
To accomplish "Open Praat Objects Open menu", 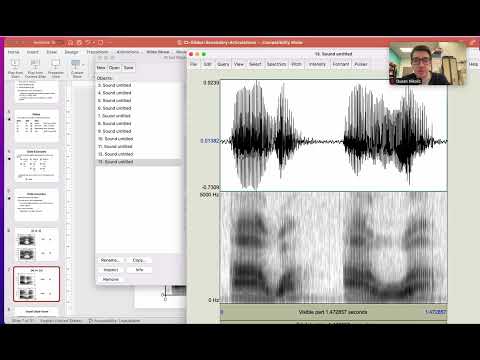I will tap(114, 68).
